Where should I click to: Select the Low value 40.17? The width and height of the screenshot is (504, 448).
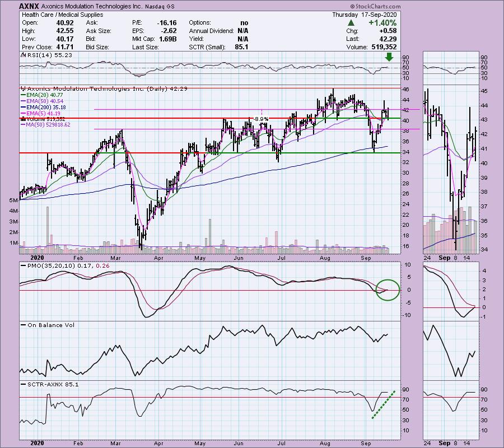pyautogui.click(x=65, y=39)
